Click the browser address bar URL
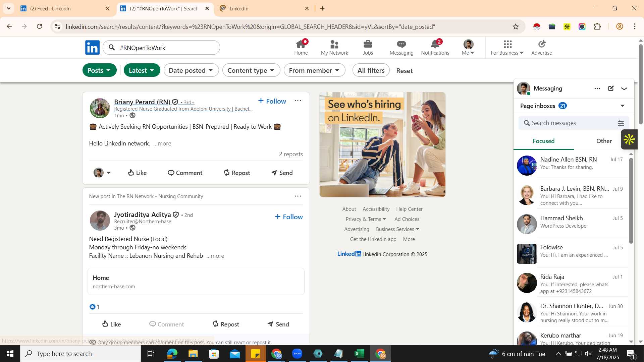The width and height of the screenshot is (644, 362). tap(250, 26)
